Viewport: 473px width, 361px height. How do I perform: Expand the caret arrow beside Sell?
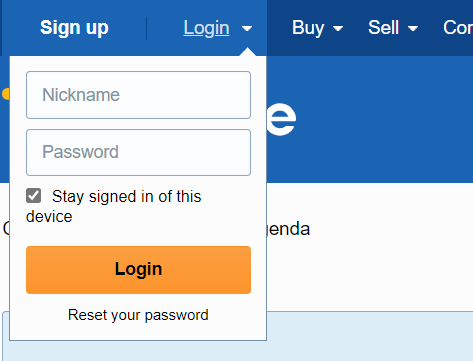[413, 29]
